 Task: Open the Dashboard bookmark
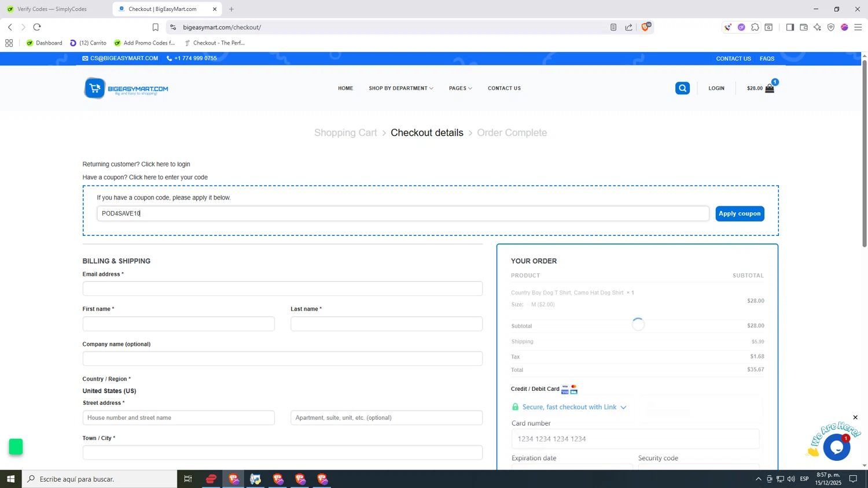coord(45,43)
